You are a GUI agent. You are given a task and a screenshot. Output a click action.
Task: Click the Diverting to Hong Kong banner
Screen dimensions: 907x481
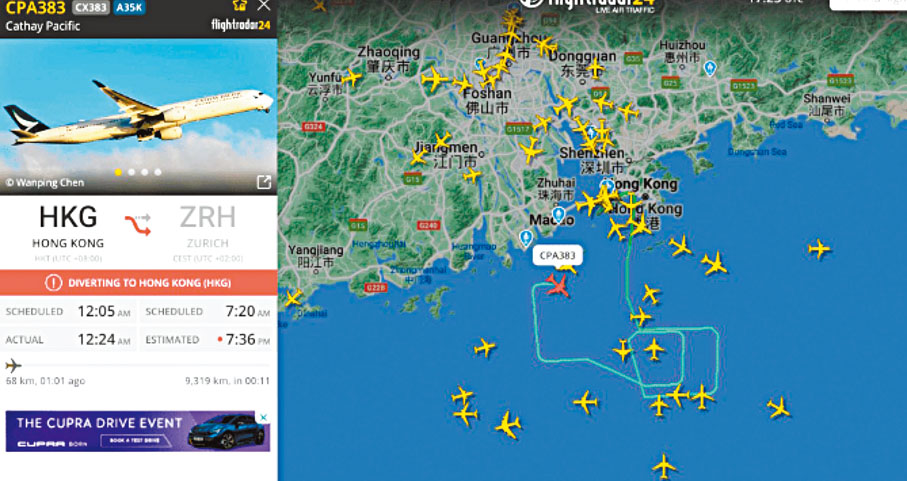[x=138, y=283]
